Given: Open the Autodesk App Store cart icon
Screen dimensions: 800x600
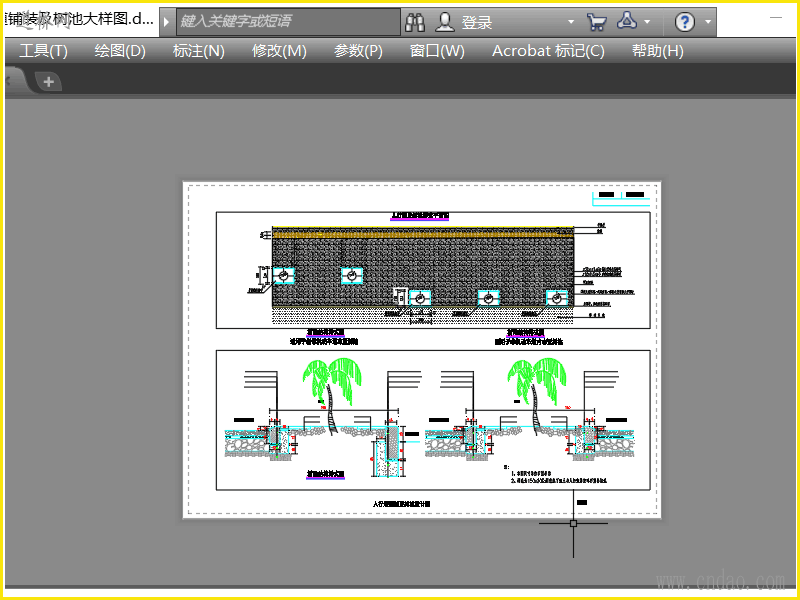Looking at the screenshot, I should tap(596, 21).
